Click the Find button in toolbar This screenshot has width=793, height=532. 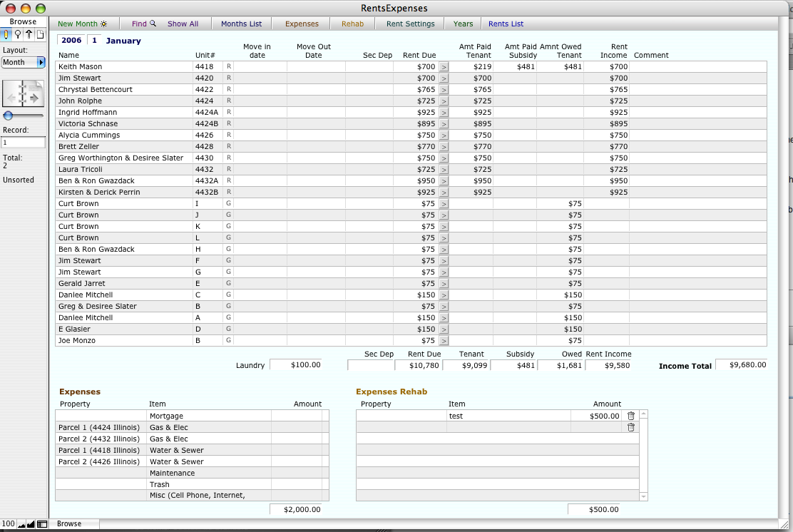click(143, 24)
